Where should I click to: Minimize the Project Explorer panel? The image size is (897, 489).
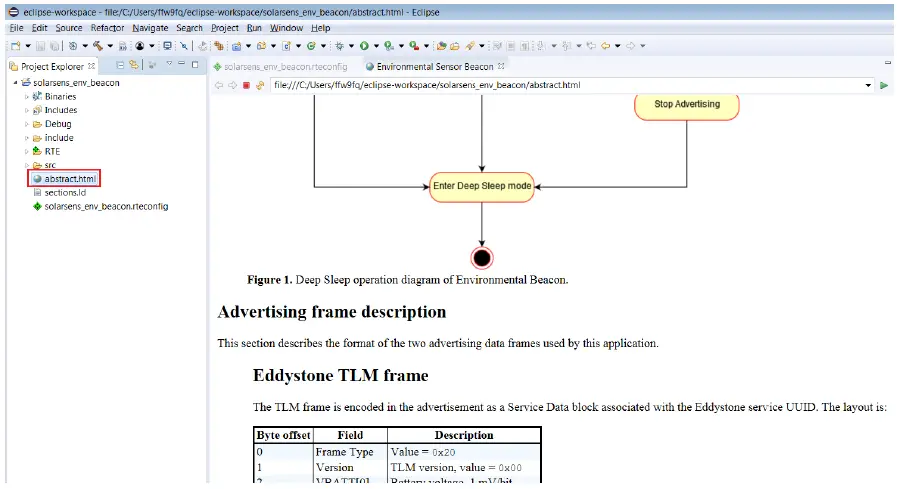coord(181,63)
